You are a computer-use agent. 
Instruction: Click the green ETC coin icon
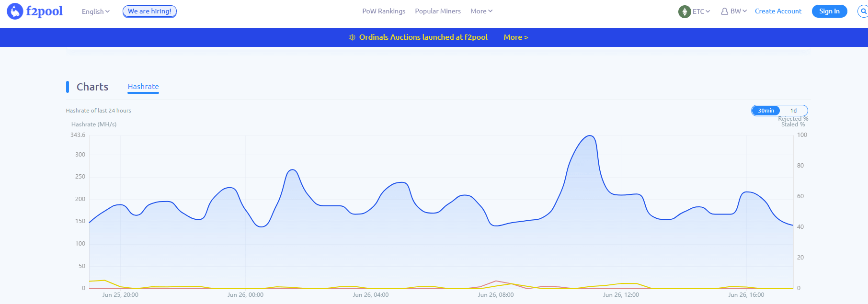coord(684,11)
